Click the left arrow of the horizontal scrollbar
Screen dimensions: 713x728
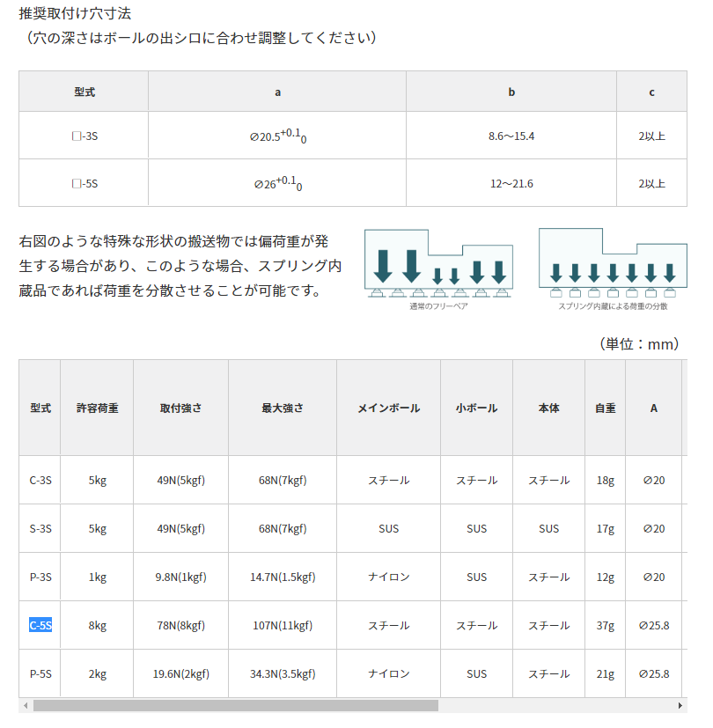[x=24, y=704]
